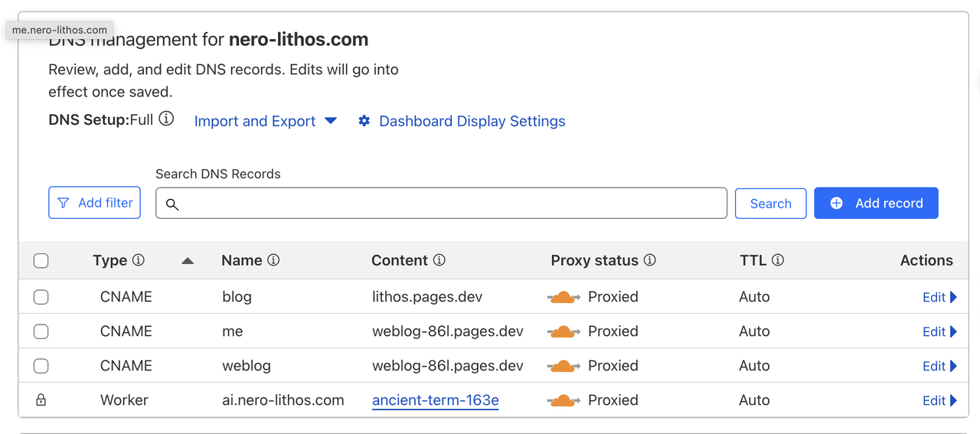The image size is (980, 434).
Task: Click the lithos.pages.dev content cell
Action: (427, 297)
